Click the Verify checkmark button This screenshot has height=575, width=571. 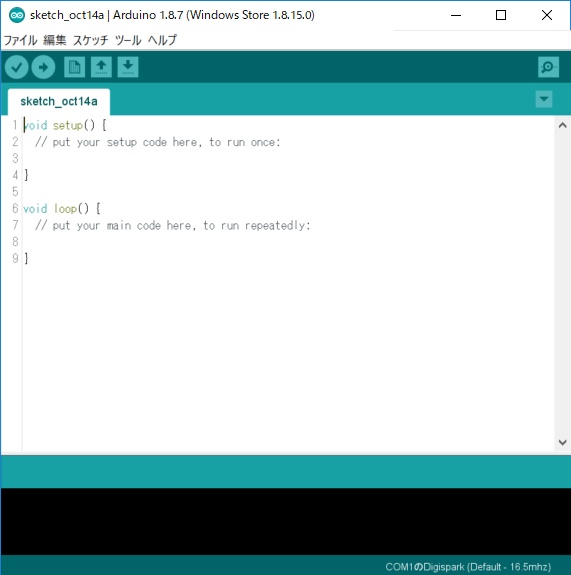tap(17, 67)
